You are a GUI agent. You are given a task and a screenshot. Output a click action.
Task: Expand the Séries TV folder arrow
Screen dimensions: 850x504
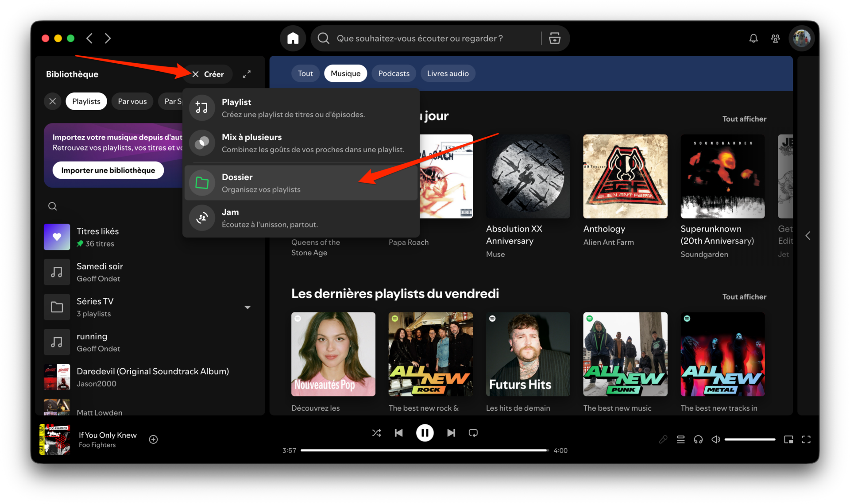coord(247,307)
